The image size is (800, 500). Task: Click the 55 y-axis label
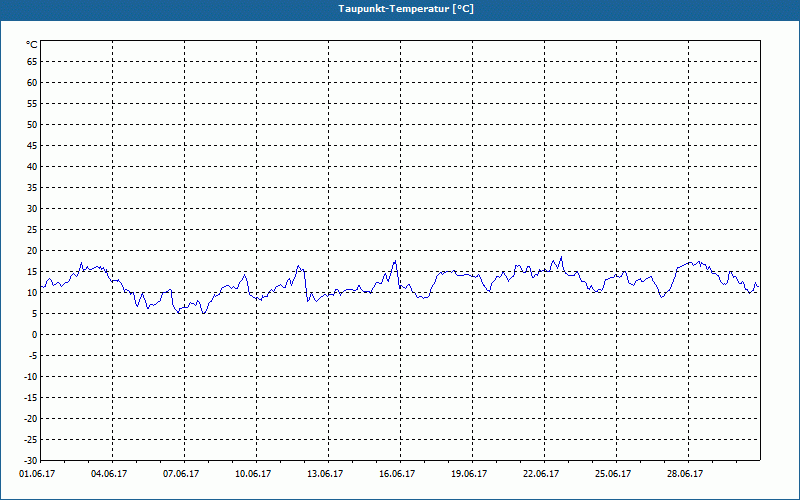[x=32, y=104]
